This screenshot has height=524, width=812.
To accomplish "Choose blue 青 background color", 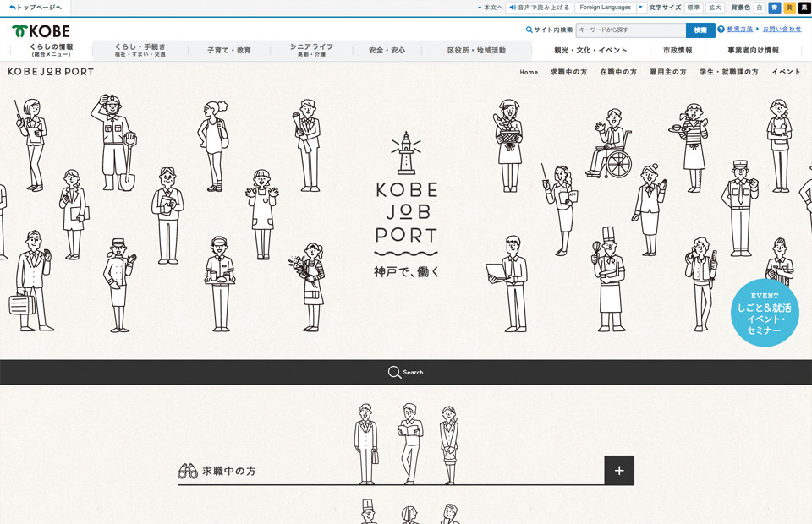I will [775, 8].
